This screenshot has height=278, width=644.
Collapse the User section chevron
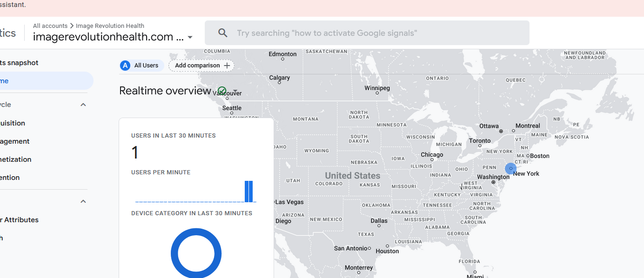click(x=83, y=201)
